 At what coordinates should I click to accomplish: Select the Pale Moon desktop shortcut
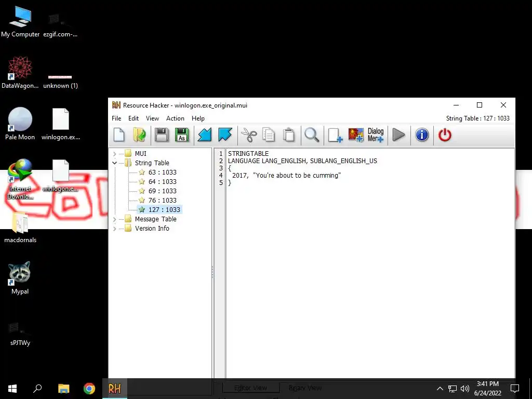click(x=20, y=124)
